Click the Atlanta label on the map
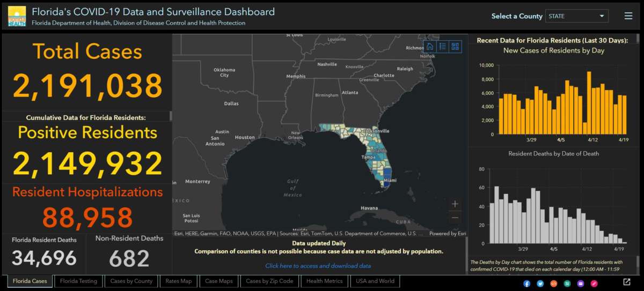Image resolution: width=644 pixels, height=291 pixels. point(350,93)
